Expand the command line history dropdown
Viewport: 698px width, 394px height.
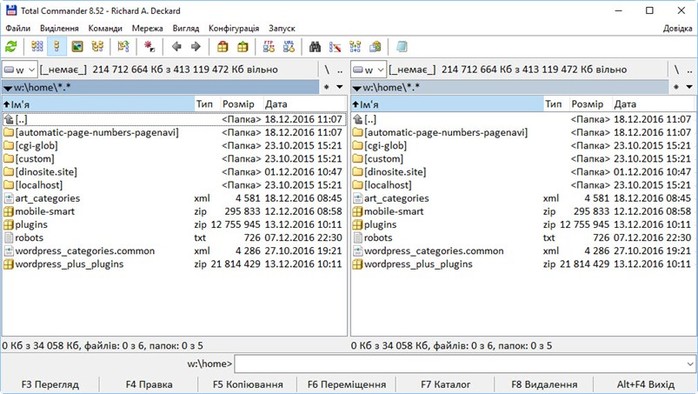point(690,364)
